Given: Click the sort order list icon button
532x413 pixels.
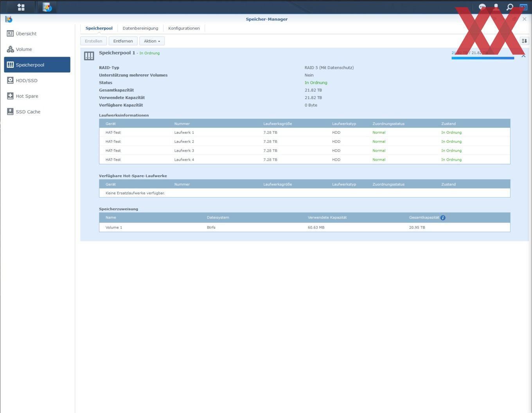Looking at the screenshot, I should click(x=524, y=41).
